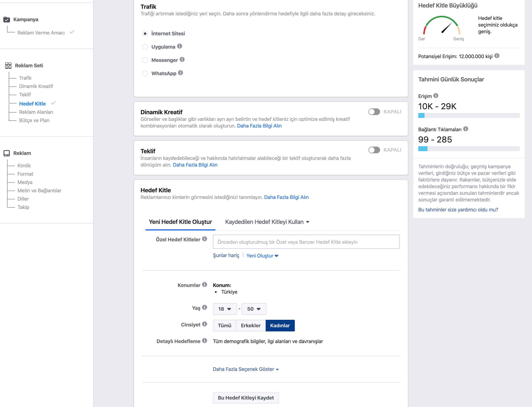This screenshot has height=407, width=532.
Task: Open info icon beside Cinsiyet
Action: (205, 324)
